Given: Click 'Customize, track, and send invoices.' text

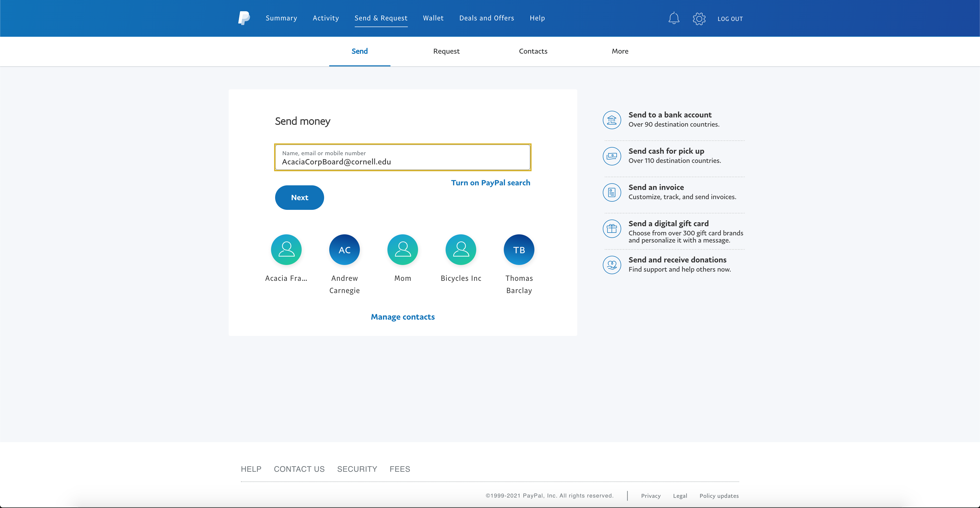Looking at the screenshot, I should pos(682,197).
